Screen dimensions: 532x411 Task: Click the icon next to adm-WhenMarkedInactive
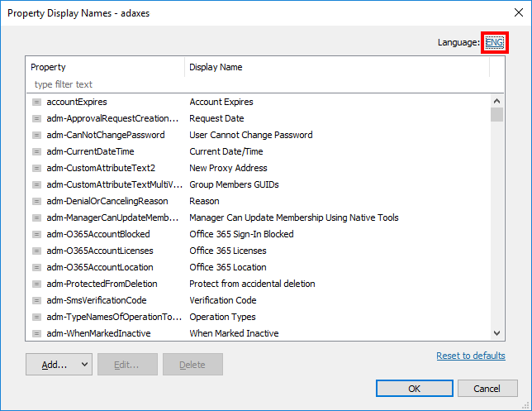click(36, 333)
